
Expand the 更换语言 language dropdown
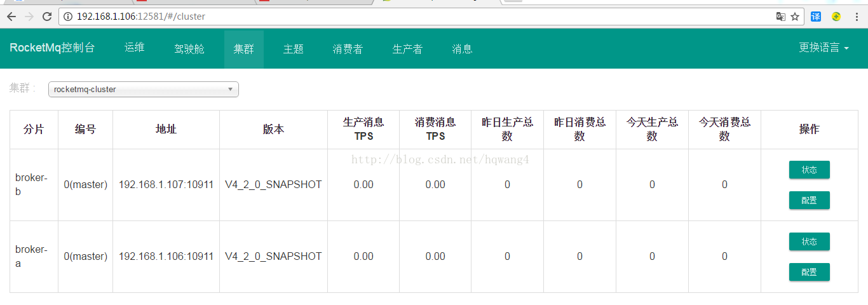click(x=824, y=48)
